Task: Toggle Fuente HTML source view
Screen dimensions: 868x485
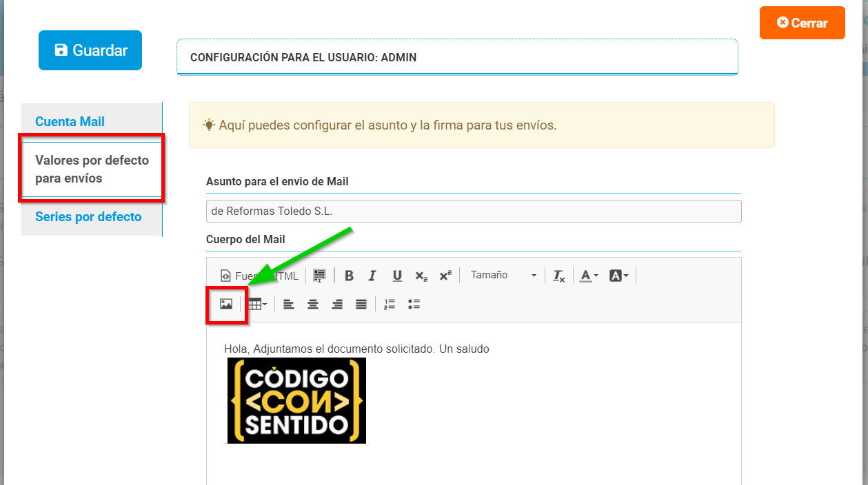Action: (259, 276)
